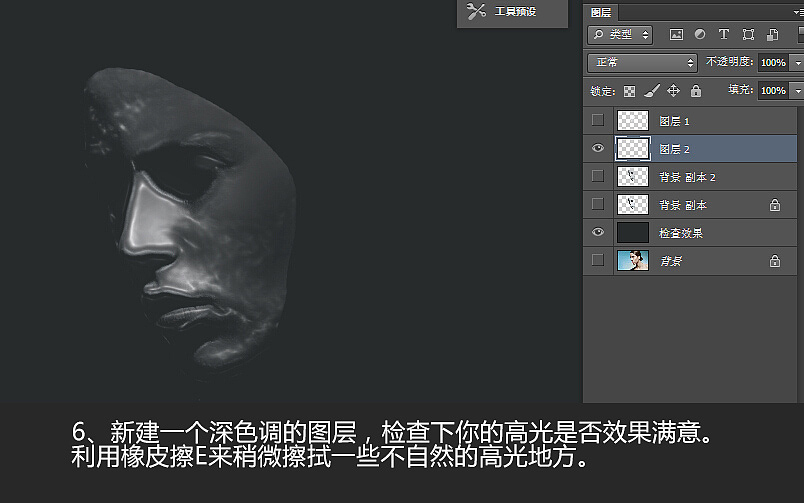Open the 填充 fill slider arrow
Screen dimensions: 804x503
[797, 91]
